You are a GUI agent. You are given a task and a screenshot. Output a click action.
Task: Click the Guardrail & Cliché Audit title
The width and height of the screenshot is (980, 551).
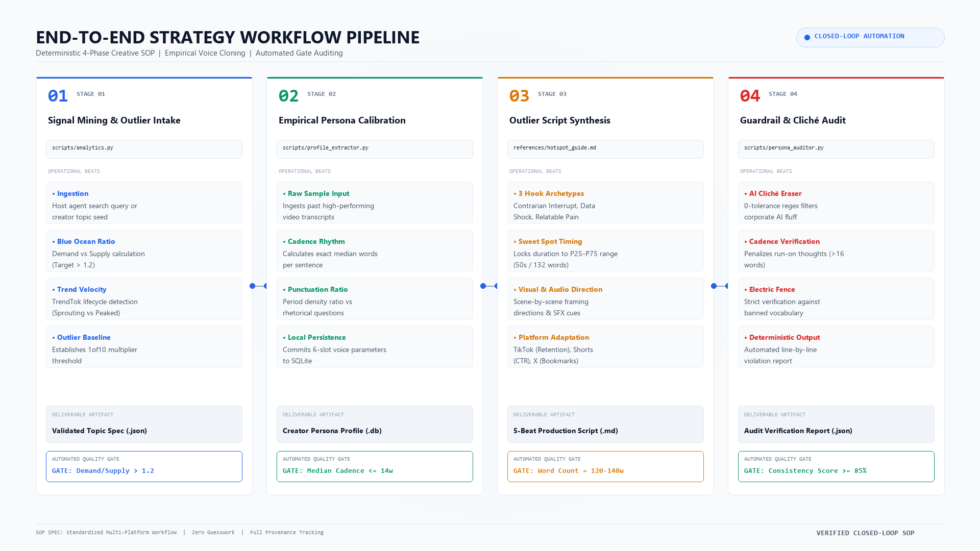[x=793, y=120]
